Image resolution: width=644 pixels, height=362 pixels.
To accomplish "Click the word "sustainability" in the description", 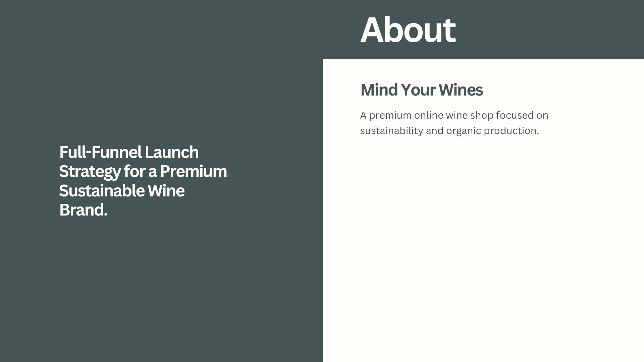I will tap(391, 131).
